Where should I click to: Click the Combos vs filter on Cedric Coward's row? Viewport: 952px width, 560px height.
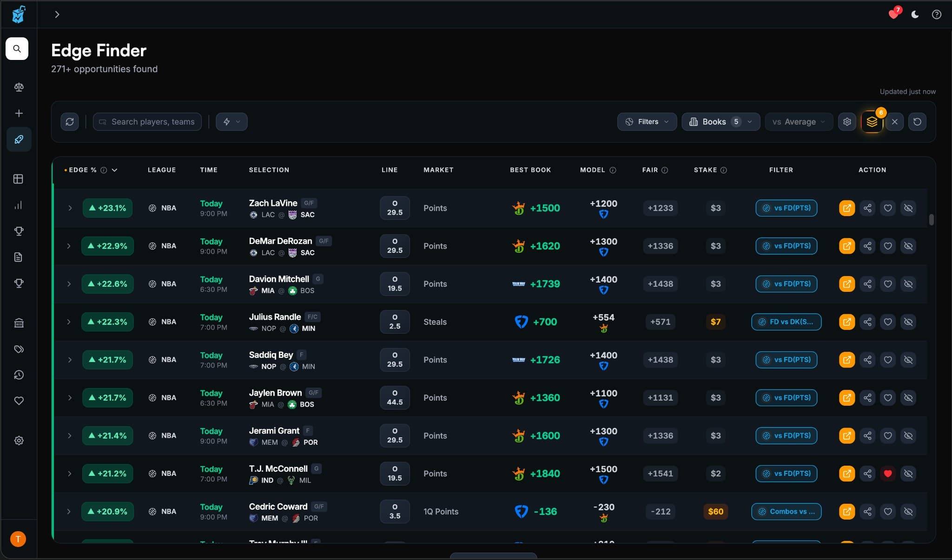pos(786,511)
